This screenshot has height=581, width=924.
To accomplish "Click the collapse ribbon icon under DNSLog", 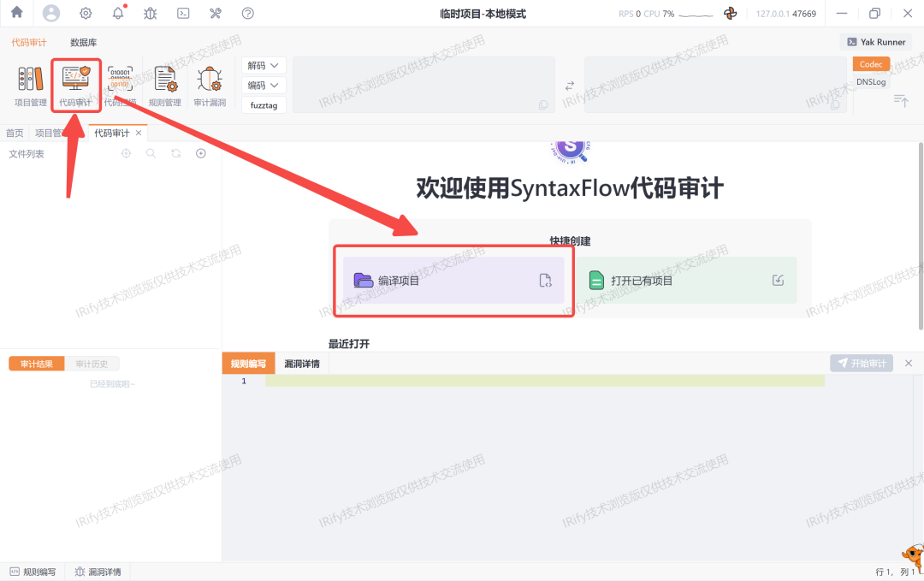I will click(901, 100).
